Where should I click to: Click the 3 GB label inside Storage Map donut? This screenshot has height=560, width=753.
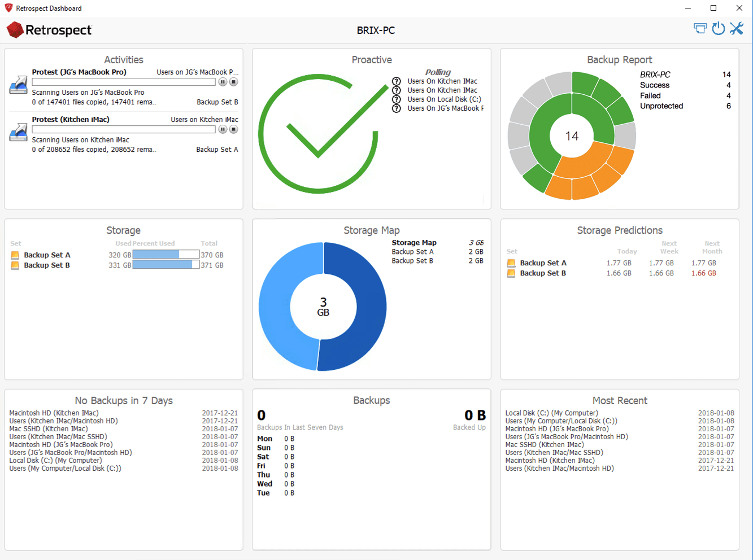coord(323,307)
